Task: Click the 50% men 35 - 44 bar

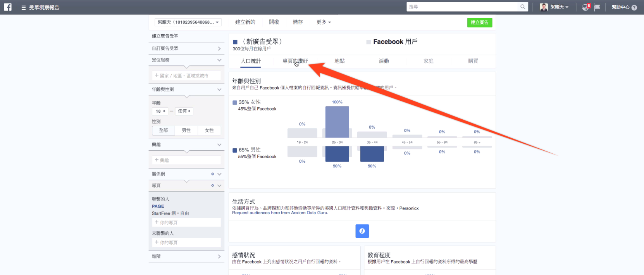Action: point(372,154)
